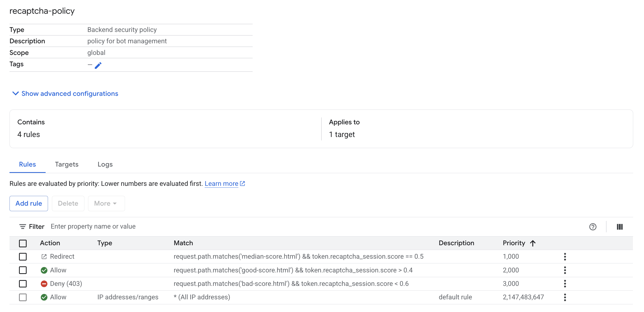The width and height of the screenshot is (644, 312).
Task: Open the More dropdown menu
Action: [x=106, y=203]
